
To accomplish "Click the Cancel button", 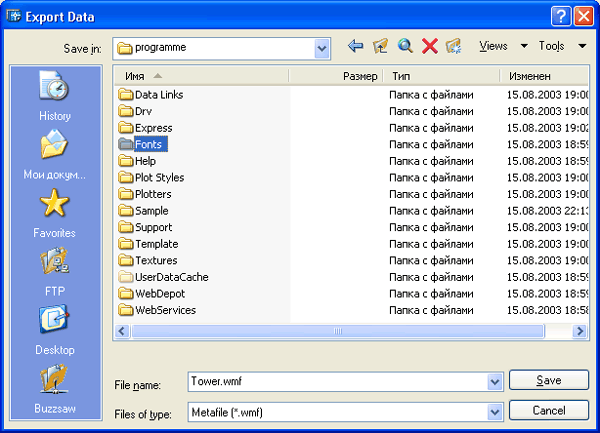I will pos(548,411).
